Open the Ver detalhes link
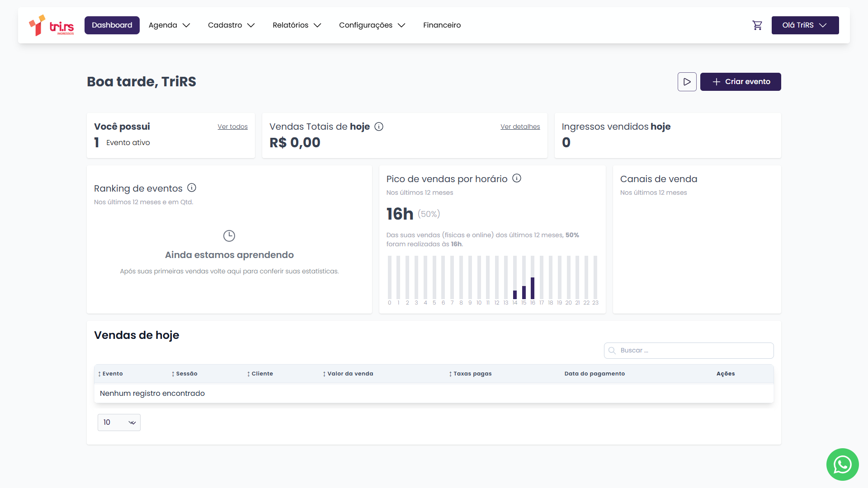The height and width of the screenshot is (488, 868). (520, 127)
